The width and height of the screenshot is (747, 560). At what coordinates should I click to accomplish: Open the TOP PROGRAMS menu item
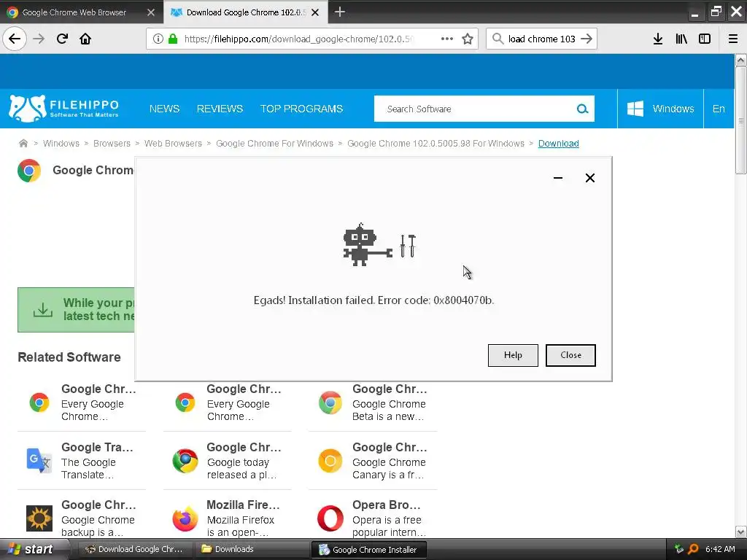pyautogui.click(x=301, y=109)
